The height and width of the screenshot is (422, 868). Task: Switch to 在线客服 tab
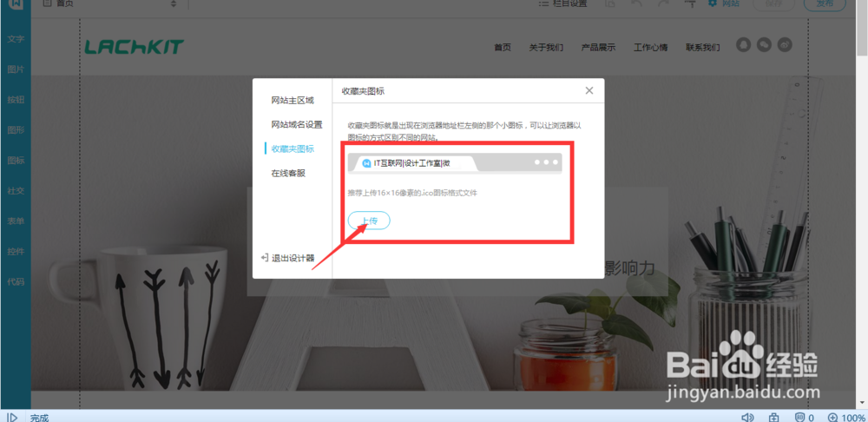click(x=288, y=173)
